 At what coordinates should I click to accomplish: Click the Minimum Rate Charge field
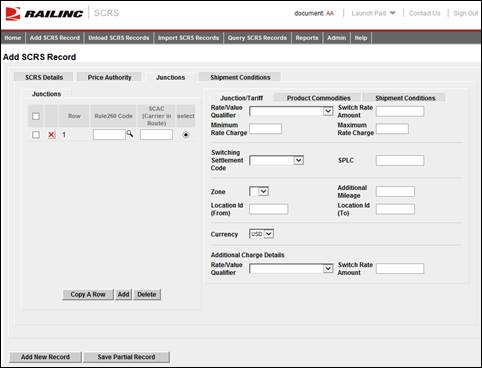coord(265,129)
